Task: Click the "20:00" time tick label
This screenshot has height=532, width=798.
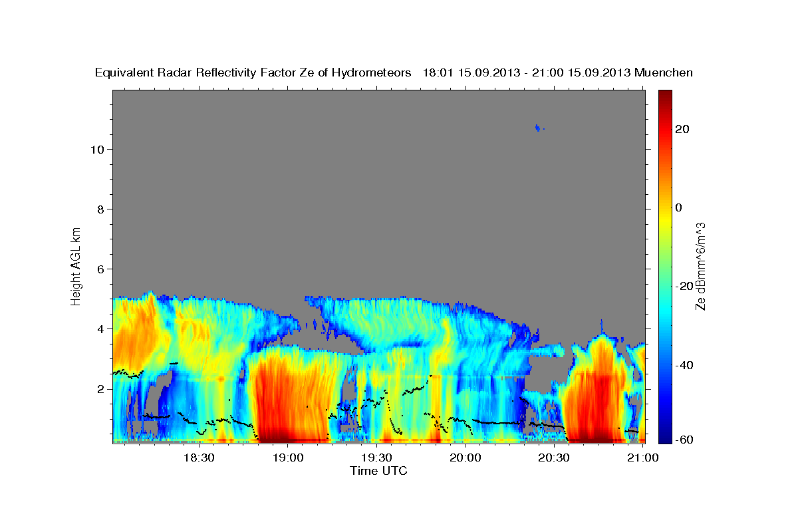Action: click(465, 458)
